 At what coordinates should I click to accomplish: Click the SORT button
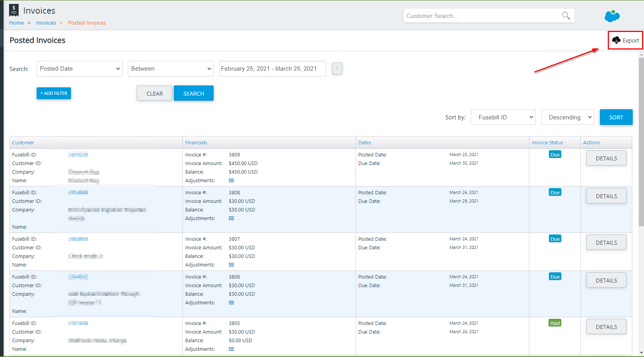[616, 117]
